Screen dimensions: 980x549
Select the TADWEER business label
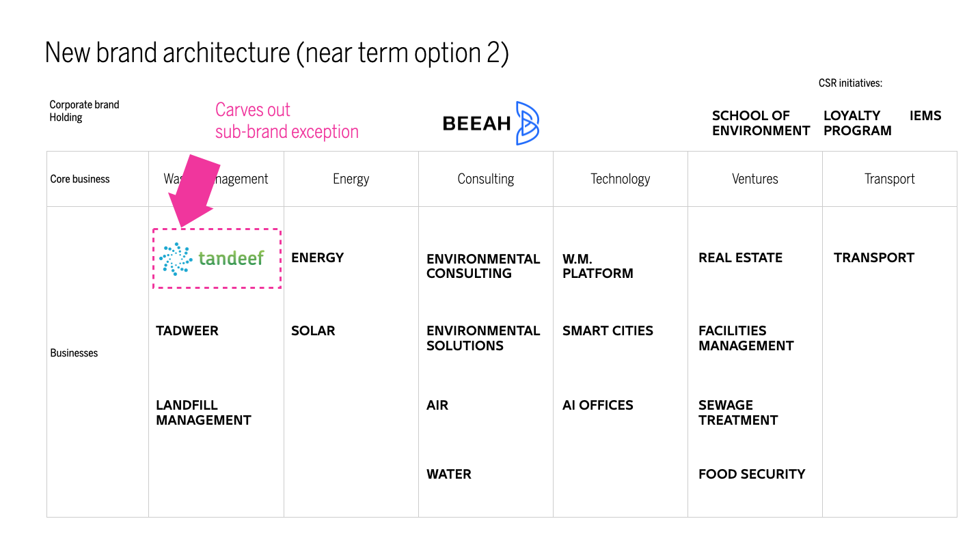pyautogui.click(x=187, y=331)
